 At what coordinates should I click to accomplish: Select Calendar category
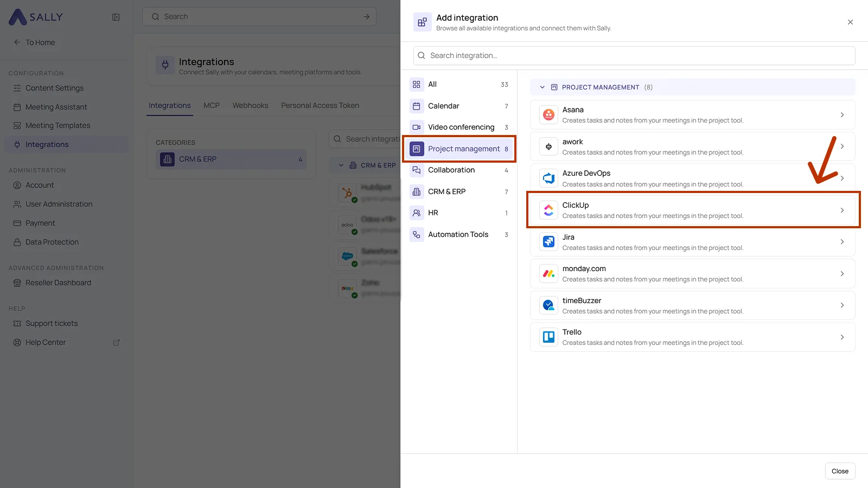coord(459,106)
